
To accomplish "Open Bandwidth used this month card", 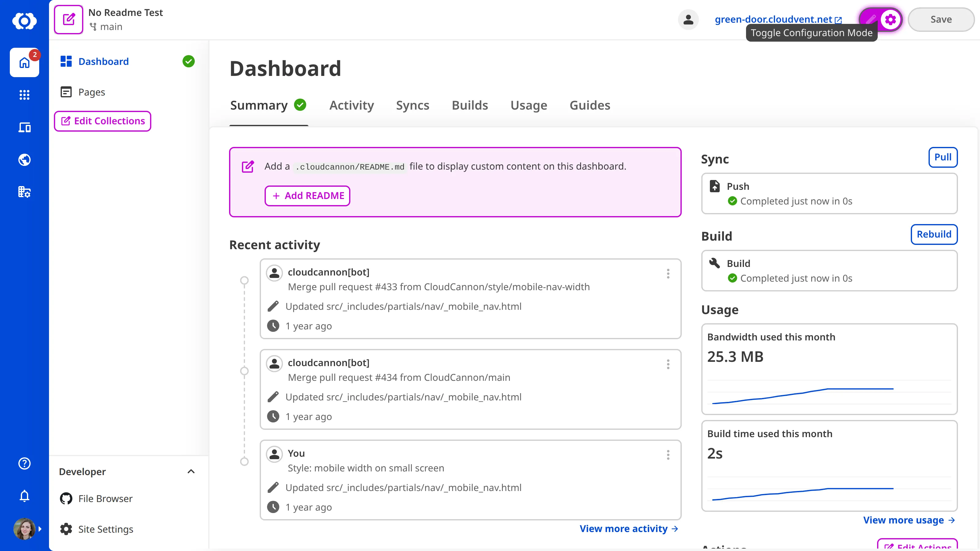I will click(829, 369).
